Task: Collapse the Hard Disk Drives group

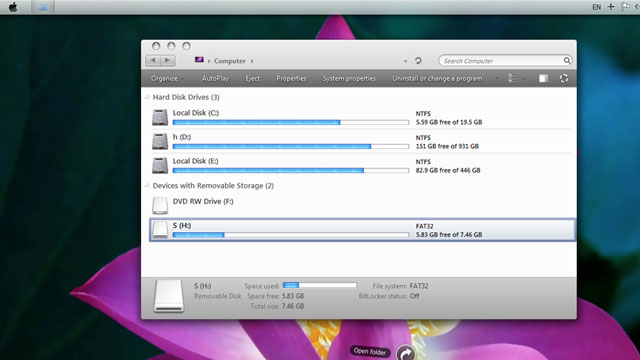Action: [x=147, y=97]
